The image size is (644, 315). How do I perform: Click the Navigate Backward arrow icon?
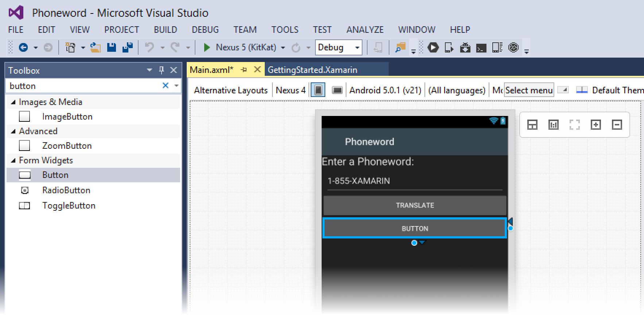click(x=23, y=47)
